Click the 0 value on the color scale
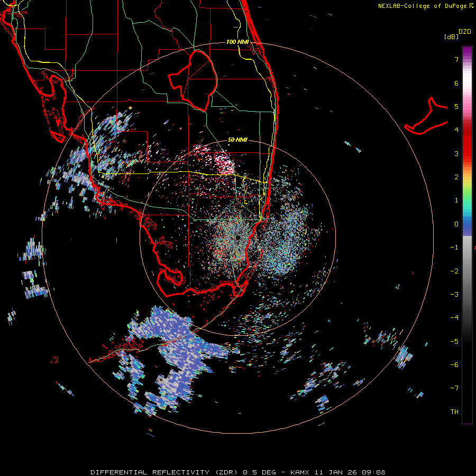Screen dimensions: 476x476 pyautogui.click(x=456, y=224)
